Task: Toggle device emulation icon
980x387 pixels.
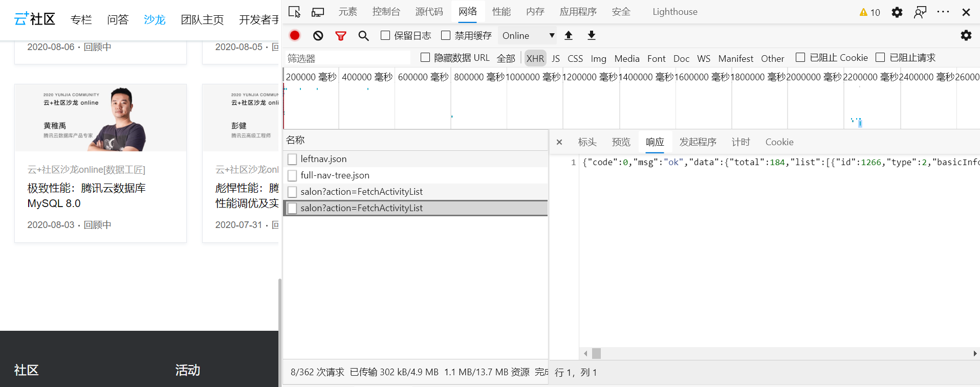Action: 318,12
